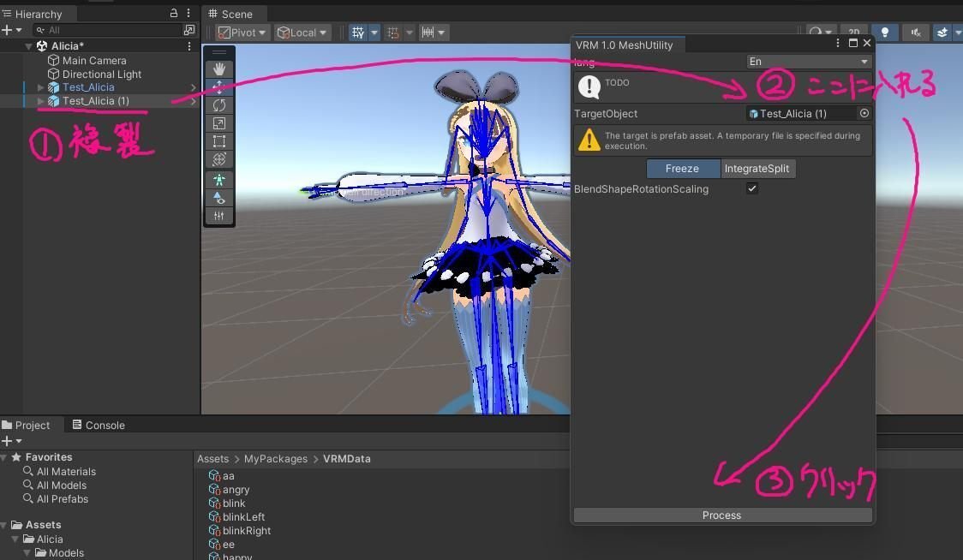Image resolution: width=963 pixels, height=560 pixels.
Task: Collapse the Favorites foldout
Action: tap(4, 457)
